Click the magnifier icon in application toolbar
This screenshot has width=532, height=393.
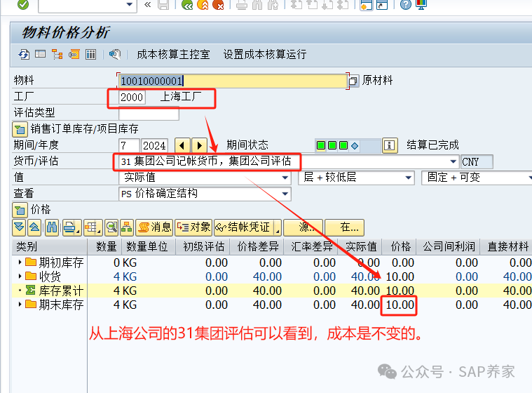(115, 54)
